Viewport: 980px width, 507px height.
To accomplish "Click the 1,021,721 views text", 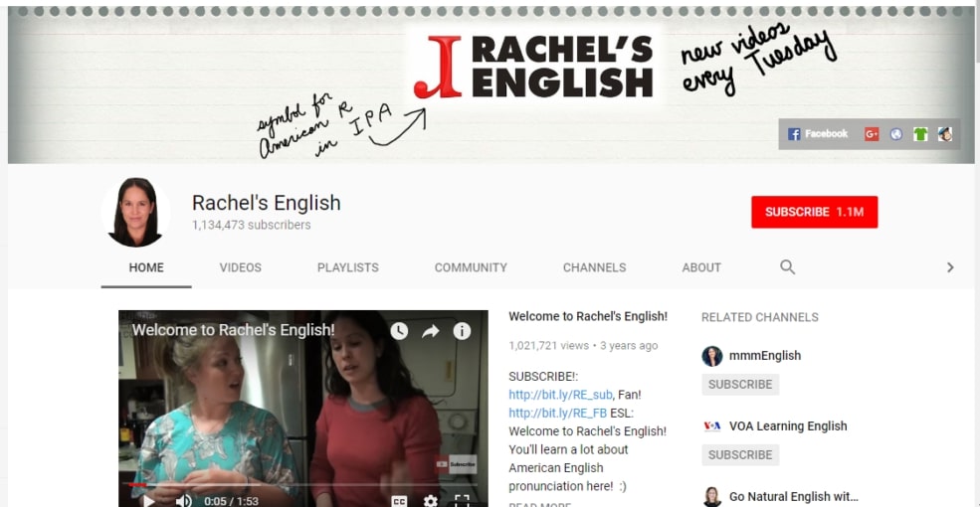I will click(x=548, y=345).
